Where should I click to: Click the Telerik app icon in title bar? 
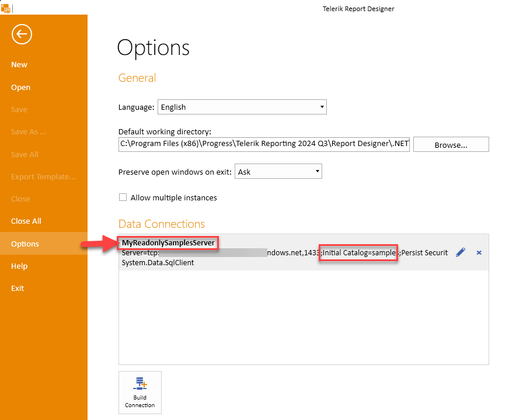5,8
